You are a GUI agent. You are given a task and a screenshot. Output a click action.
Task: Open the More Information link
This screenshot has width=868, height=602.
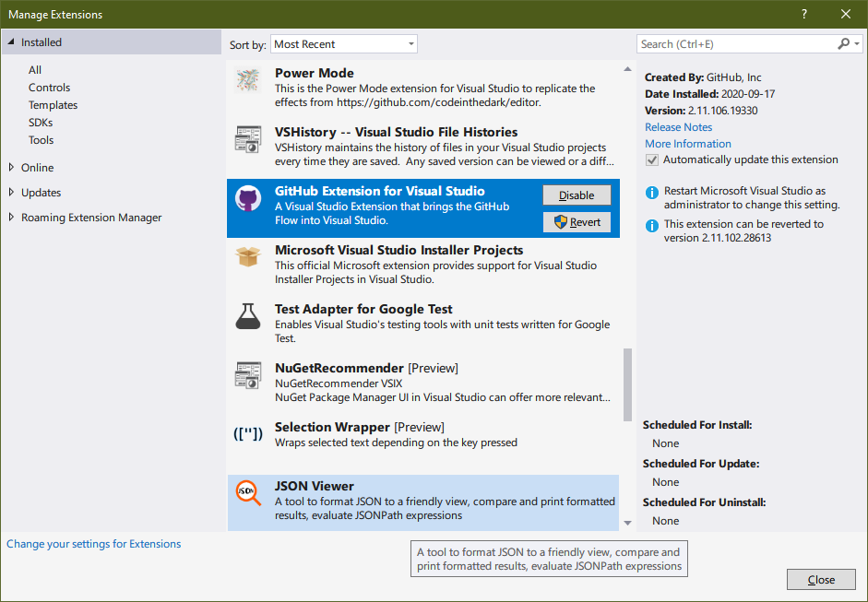[x=687, y=144]
